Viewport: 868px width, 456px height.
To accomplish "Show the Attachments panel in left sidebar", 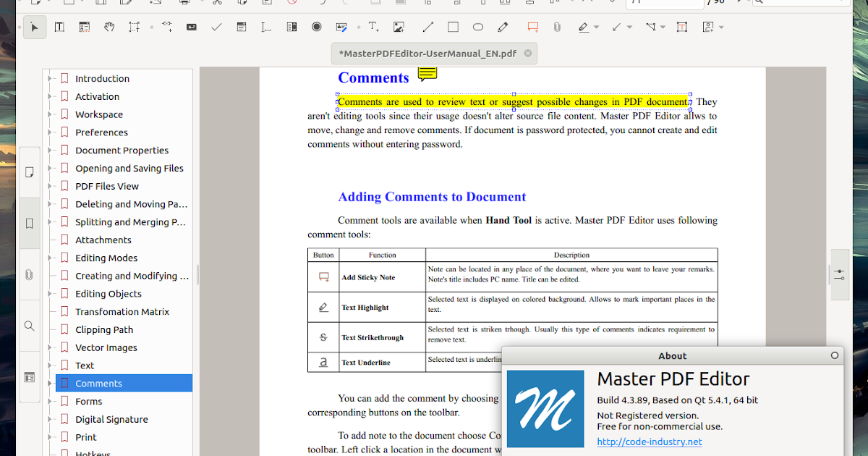I will (30, 275).
